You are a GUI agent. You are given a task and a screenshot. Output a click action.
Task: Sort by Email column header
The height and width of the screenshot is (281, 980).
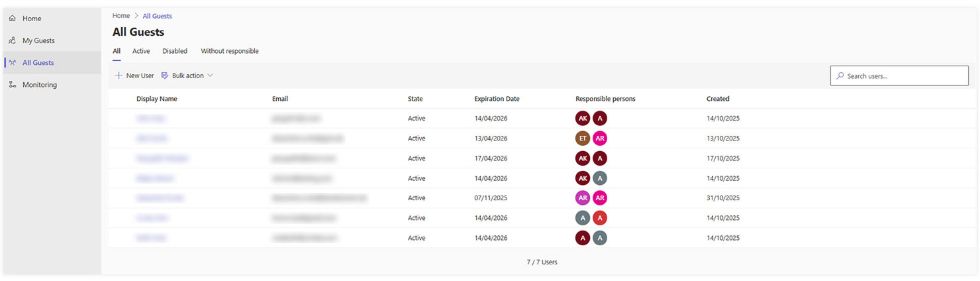[280, 99]
